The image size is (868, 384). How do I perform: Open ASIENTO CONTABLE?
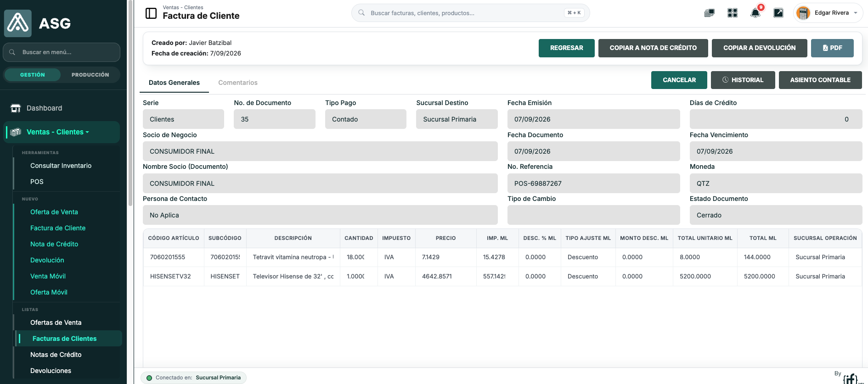820,80
